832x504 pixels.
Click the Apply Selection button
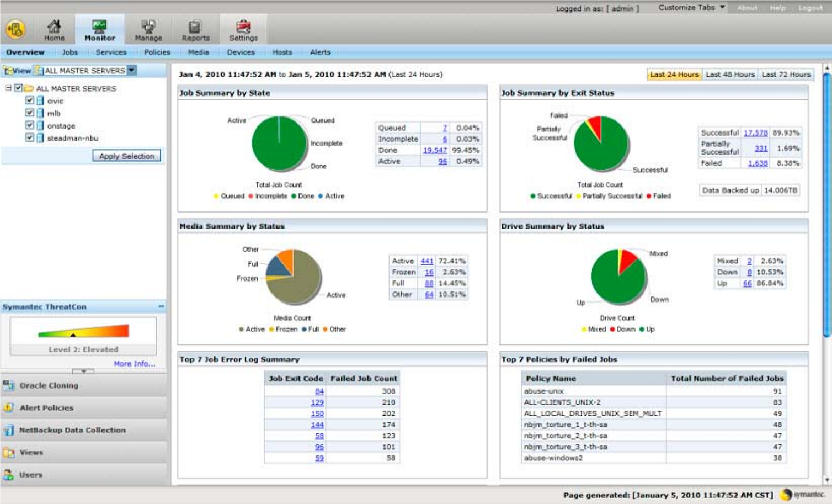point(127,156)
